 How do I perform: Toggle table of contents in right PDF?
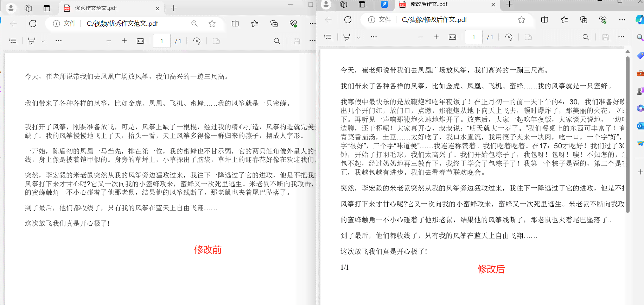click(x=328, y=37)
